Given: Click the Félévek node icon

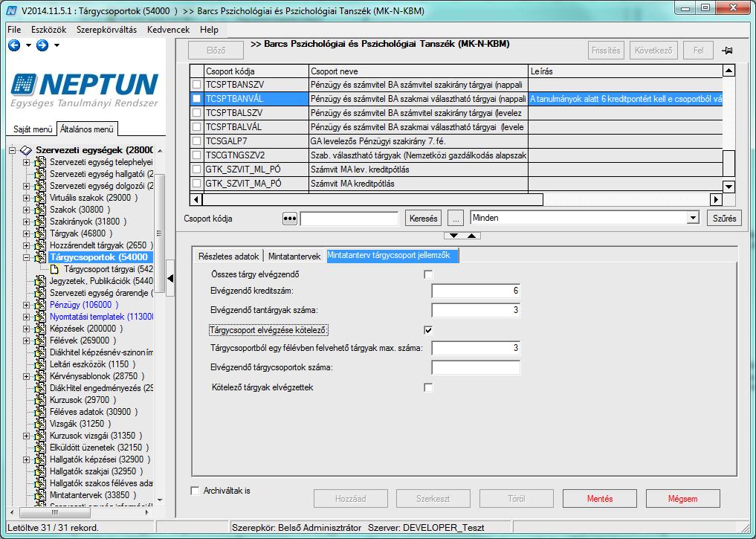Looking at the screenshot, I should [x=40, y=340].
